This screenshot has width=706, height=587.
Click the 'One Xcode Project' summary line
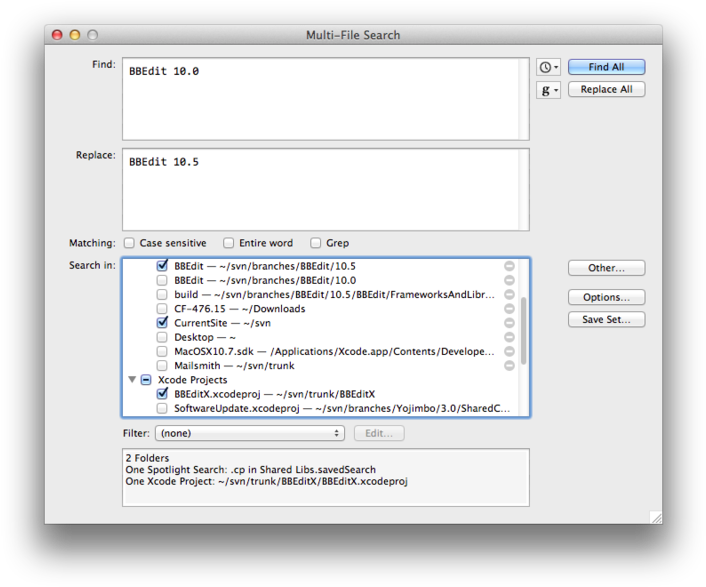pyautogui.click(x=267, y=481)
